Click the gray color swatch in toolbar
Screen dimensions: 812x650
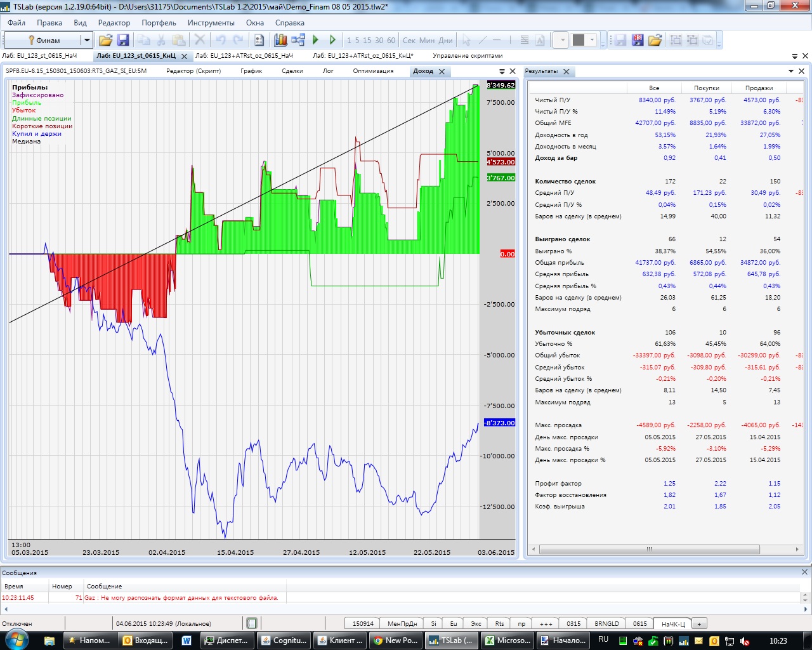[579, 40]
